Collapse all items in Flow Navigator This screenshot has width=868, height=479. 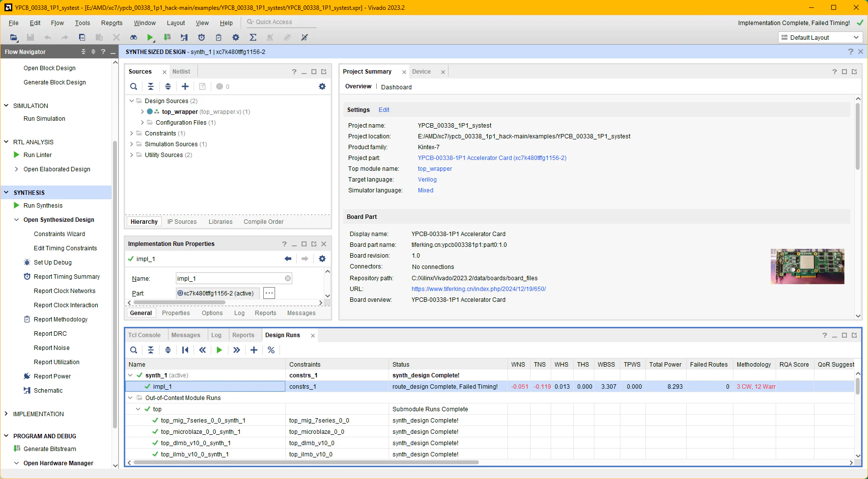tap(83, 52)
